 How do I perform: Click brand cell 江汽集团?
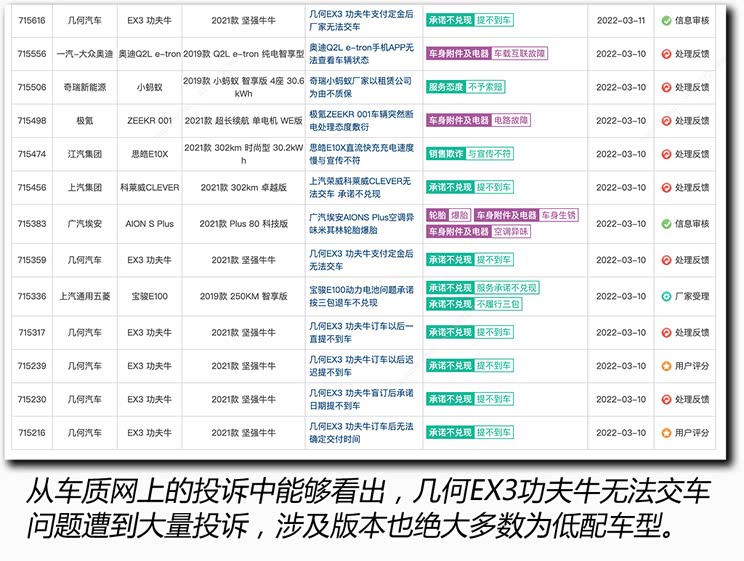click(x=85, y=154)
